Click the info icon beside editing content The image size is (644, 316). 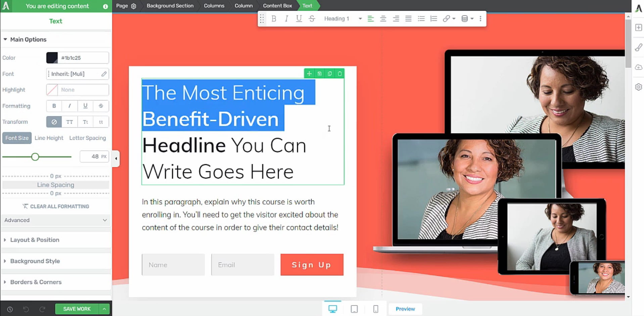(x=105, y=6)
